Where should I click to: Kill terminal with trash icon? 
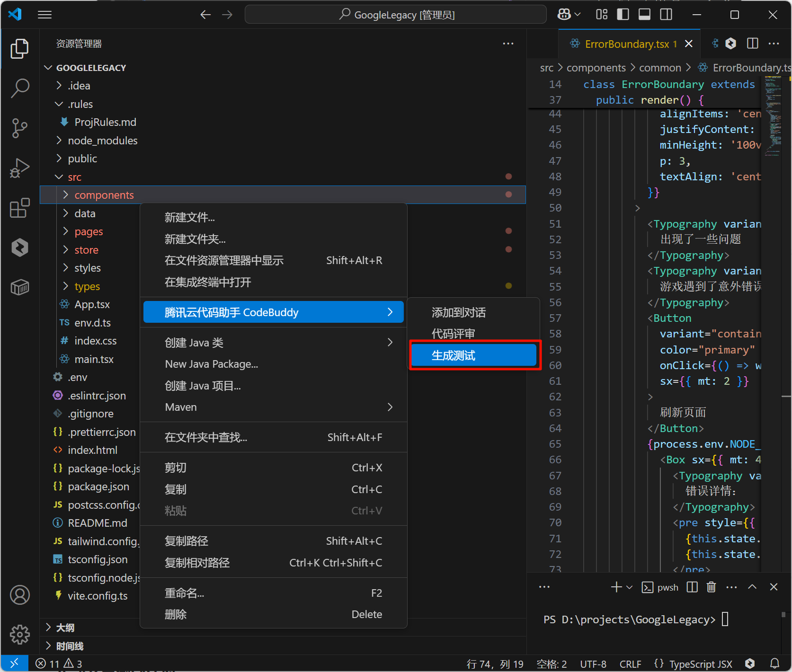711,587
